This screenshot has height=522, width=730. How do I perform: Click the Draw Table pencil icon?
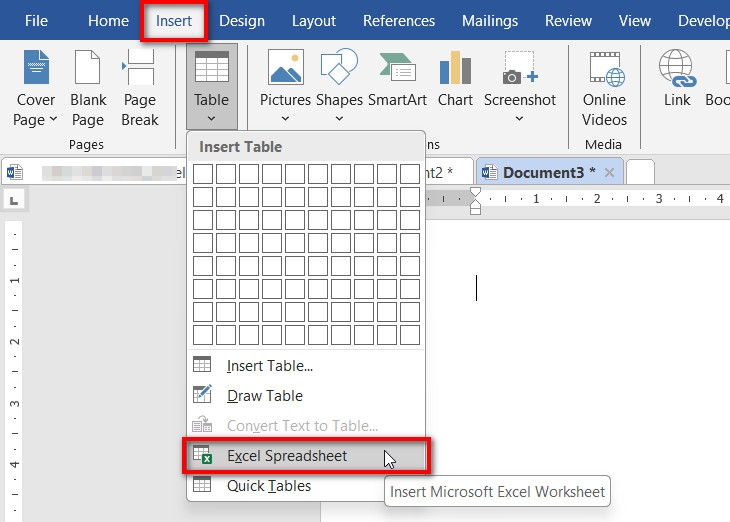point(202,394)
